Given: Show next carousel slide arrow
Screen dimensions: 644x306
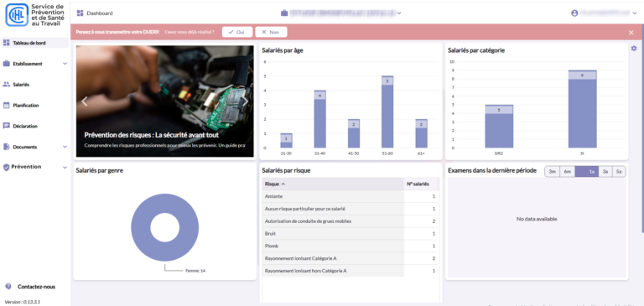Looking at the screenshot, I should 245,101.
